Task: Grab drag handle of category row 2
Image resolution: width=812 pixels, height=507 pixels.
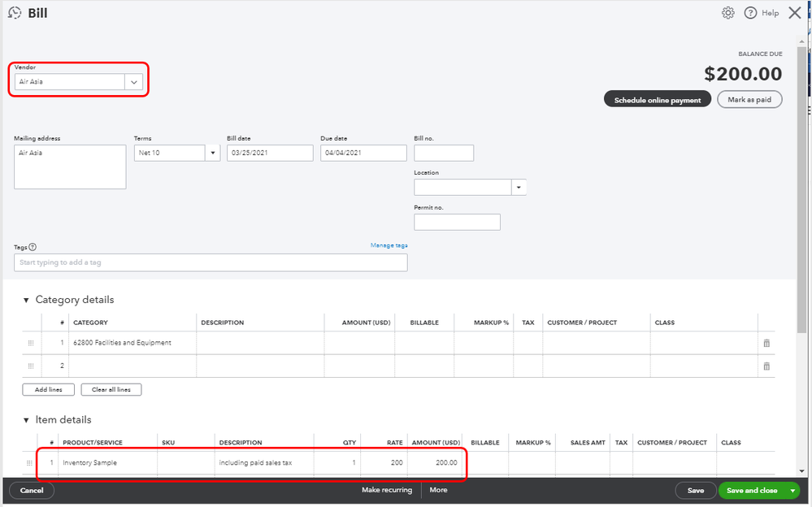Action: click(x=31, y=366)
